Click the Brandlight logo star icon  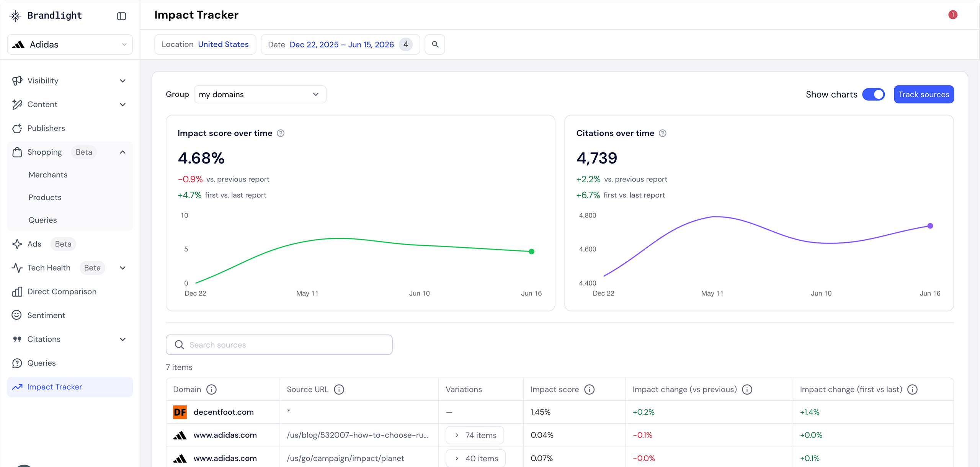[15, 16]
